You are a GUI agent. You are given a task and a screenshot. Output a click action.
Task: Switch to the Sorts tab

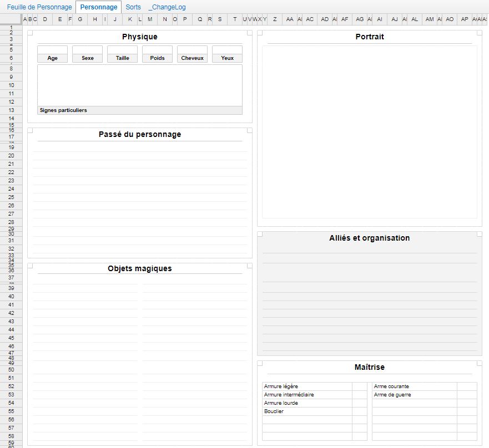133,7
